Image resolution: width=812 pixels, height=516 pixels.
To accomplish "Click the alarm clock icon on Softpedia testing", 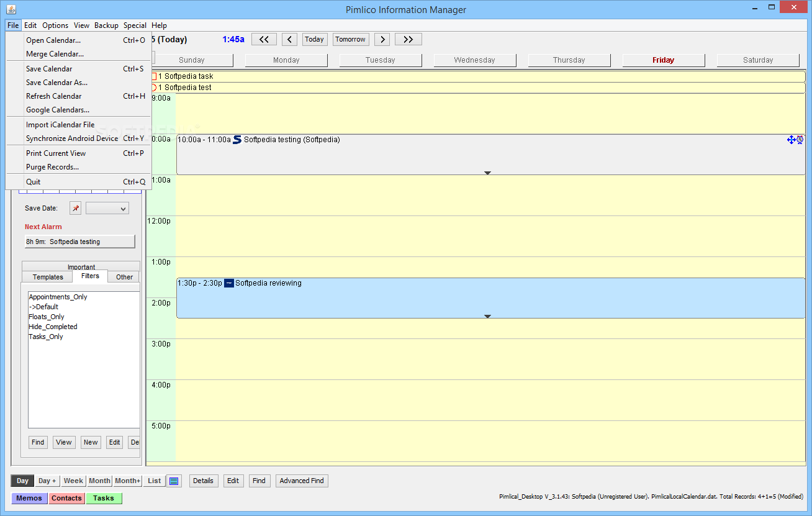I will pos(800,140).
